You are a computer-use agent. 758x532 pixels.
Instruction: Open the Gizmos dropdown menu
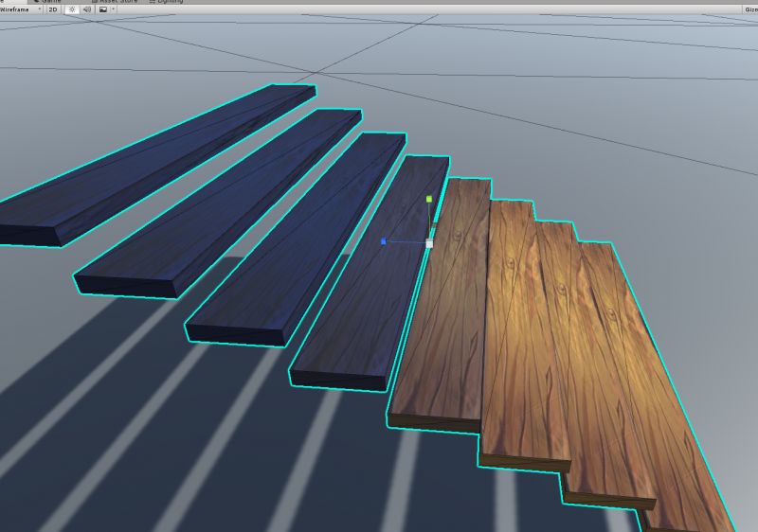click(749, 9)
